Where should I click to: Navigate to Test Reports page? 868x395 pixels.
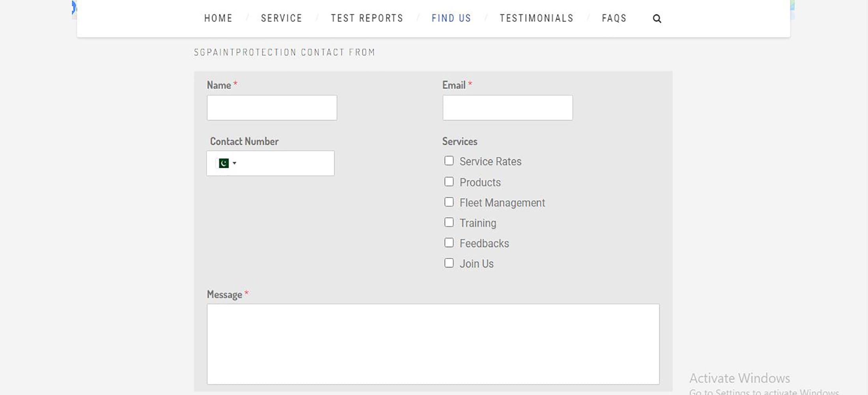(367, 18)
